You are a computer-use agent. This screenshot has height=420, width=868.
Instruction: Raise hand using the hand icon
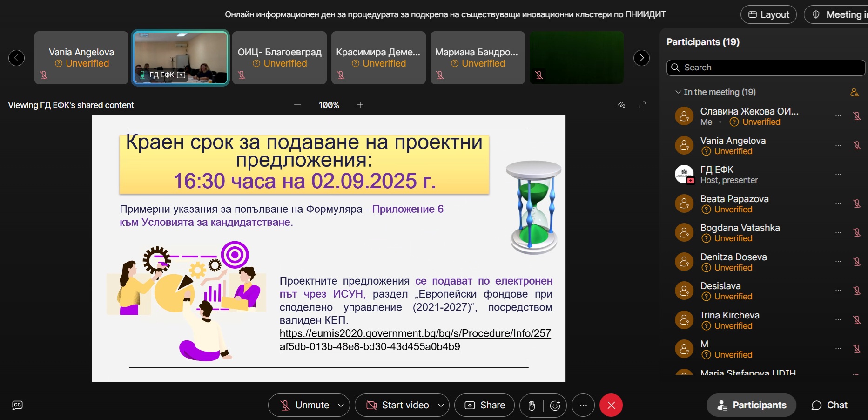pyautogui.click(x=532, y=406)
